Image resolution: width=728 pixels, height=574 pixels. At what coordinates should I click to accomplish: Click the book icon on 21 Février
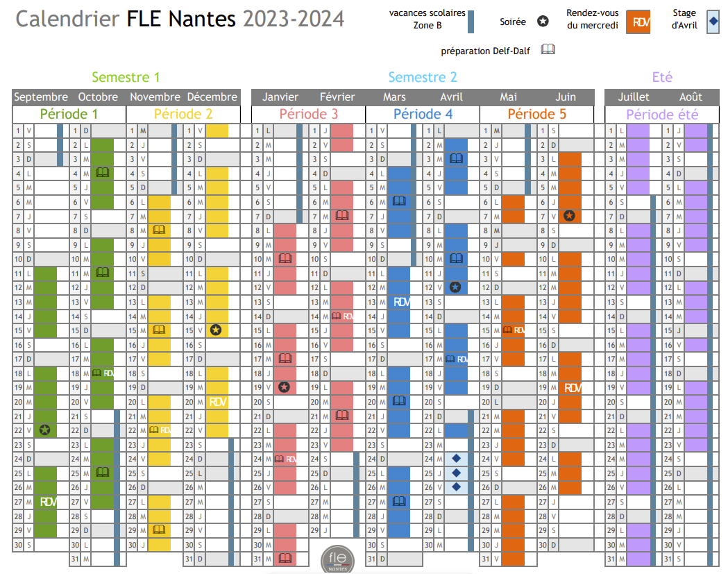click(342, 415)
